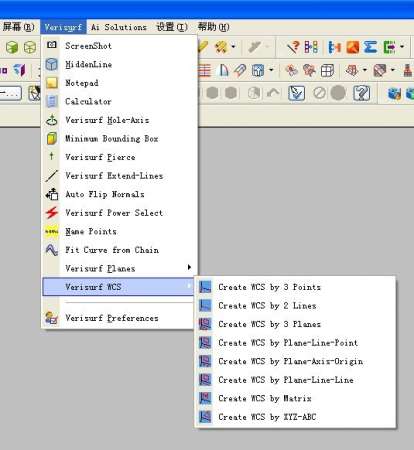Open the Verisurf menu
The image size is (414, 450).
[63, 27]
